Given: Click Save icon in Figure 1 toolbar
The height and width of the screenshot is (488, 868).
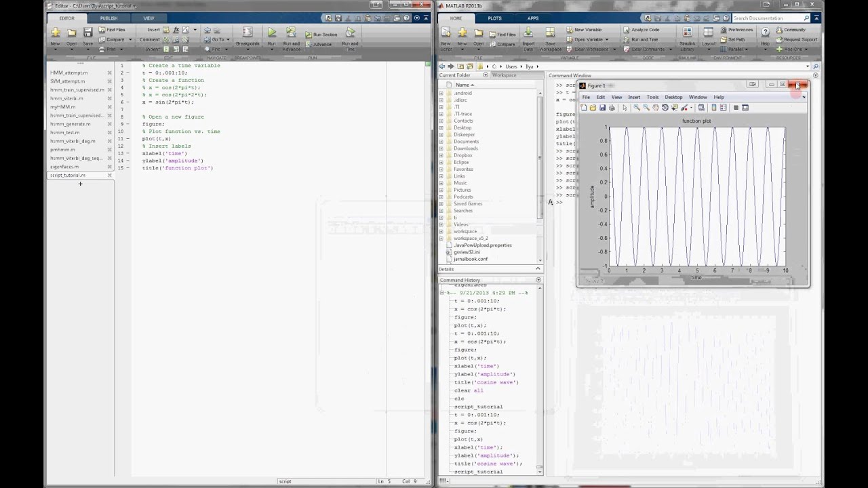Looking at the screenshot, I should tap(602, 108).
